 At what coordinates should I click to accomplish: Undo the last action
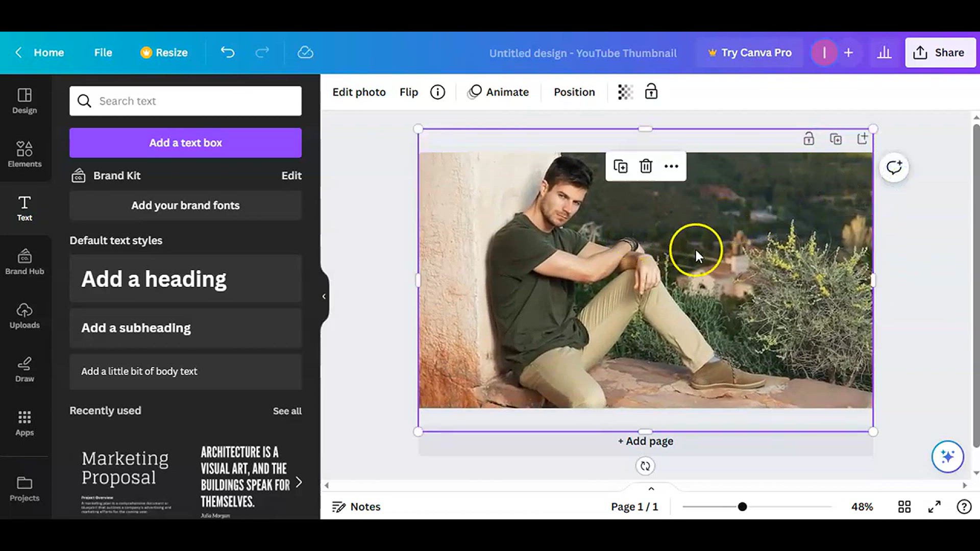pos(228,53)
